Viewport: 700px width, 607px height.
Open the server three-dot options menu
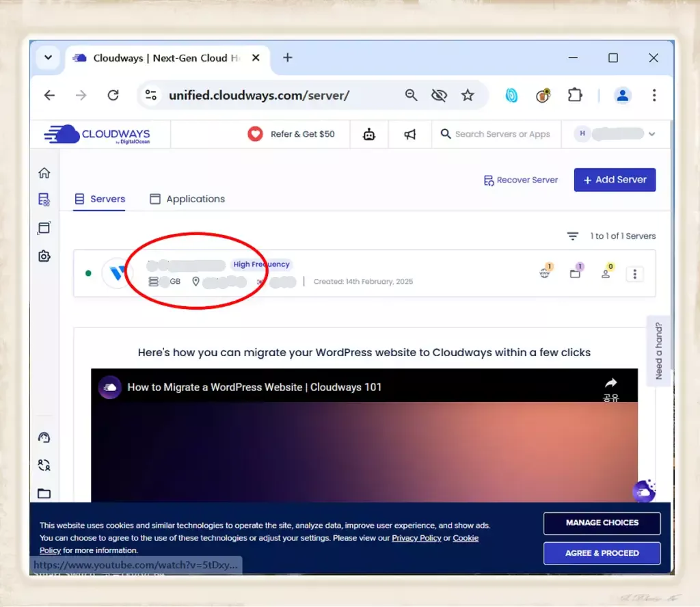(x=634, y=274)
